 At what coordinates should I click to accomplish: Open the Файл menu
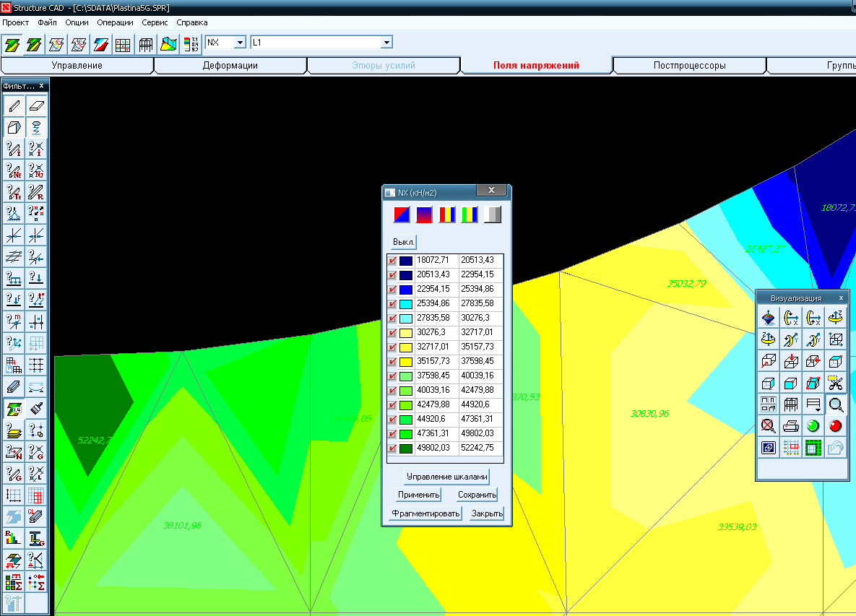(48, 22)
